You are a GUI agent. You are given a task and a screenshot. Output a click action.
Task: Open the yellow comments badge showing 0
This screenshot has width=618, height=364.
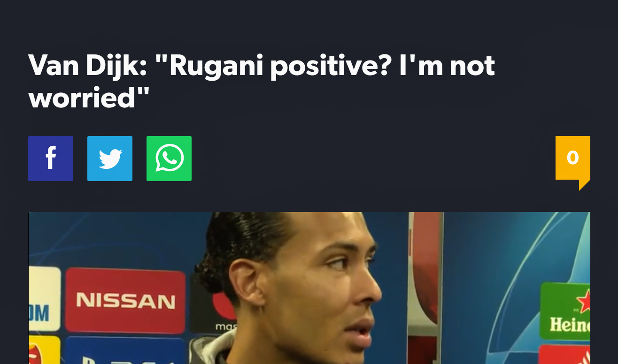click(573, 158)
